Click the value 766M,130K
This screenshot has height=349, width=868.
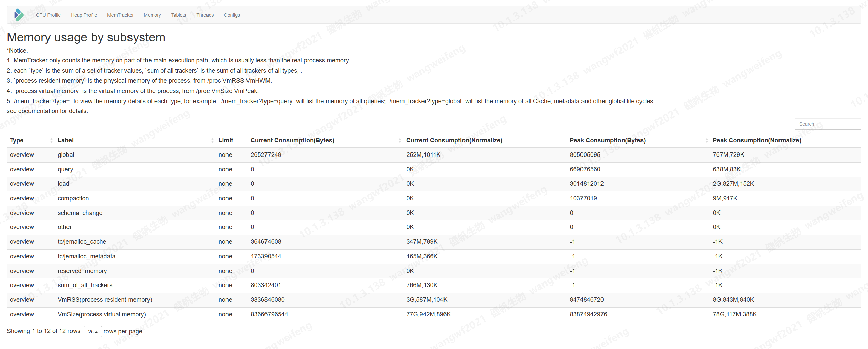coord(422,285)
